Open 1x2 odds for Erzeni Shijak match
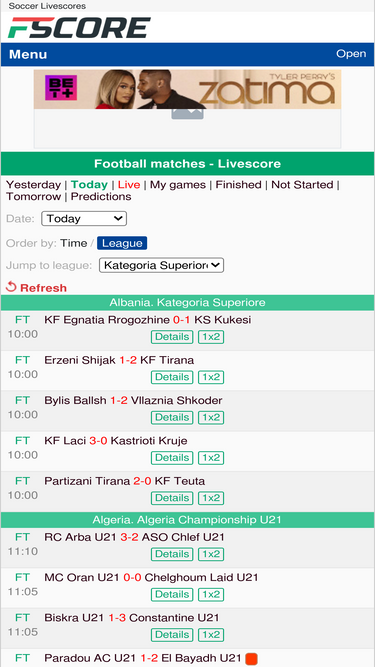 tap(211, 377)
